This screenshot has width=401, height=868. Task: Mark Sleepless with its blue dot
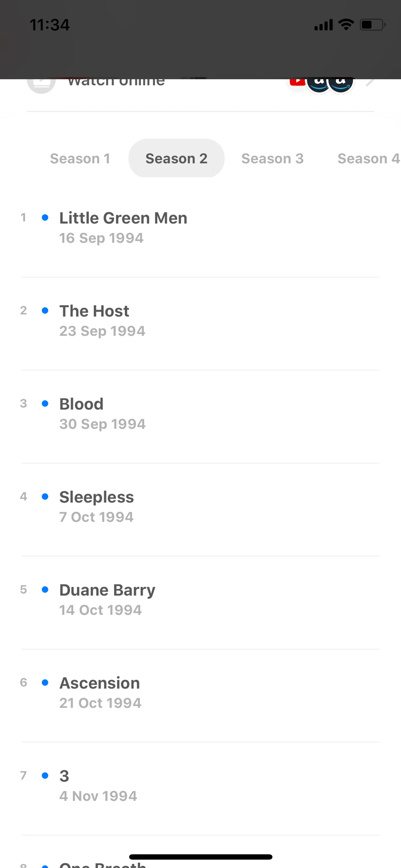pos(45,497)
